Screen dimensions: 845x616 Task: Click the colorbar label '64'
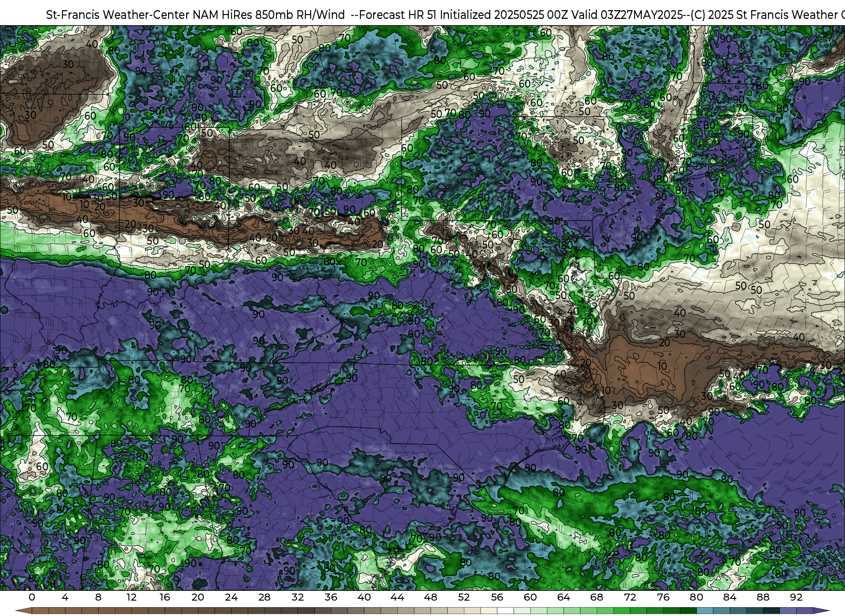563,597
